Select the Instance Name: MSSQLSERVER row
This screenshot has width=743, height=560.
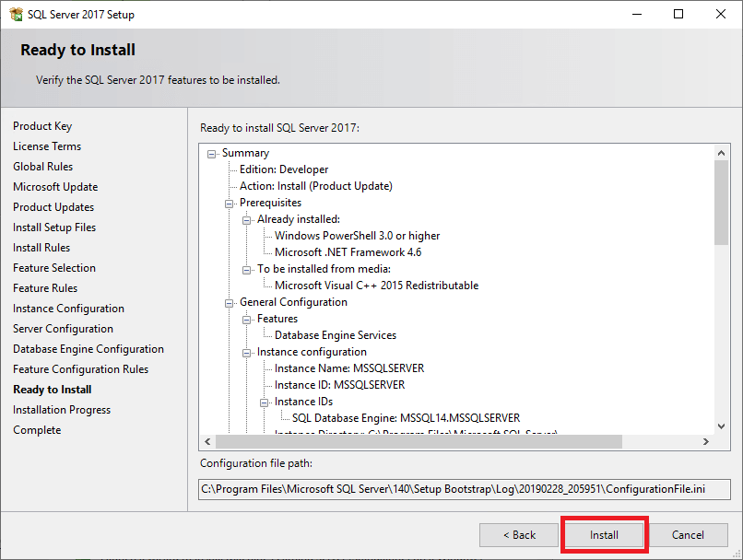tap(349, 368)
